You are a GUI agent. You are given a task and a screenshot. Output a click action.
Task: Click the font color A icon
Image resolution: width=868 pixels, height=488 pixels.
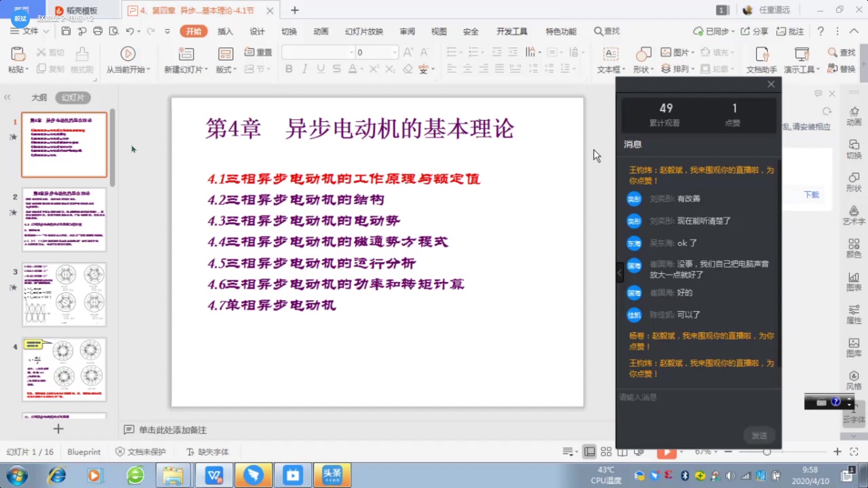(353, 69)
